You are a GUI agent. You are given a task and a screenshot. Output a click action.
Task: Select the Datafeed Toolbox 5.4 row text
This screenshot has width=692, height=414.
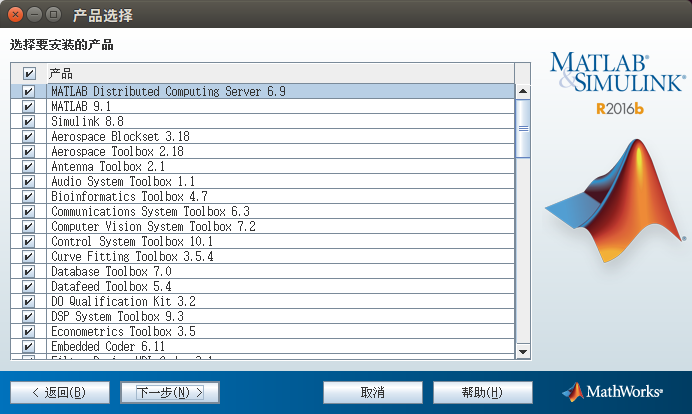pyautogui.click(x=111, y=286)
